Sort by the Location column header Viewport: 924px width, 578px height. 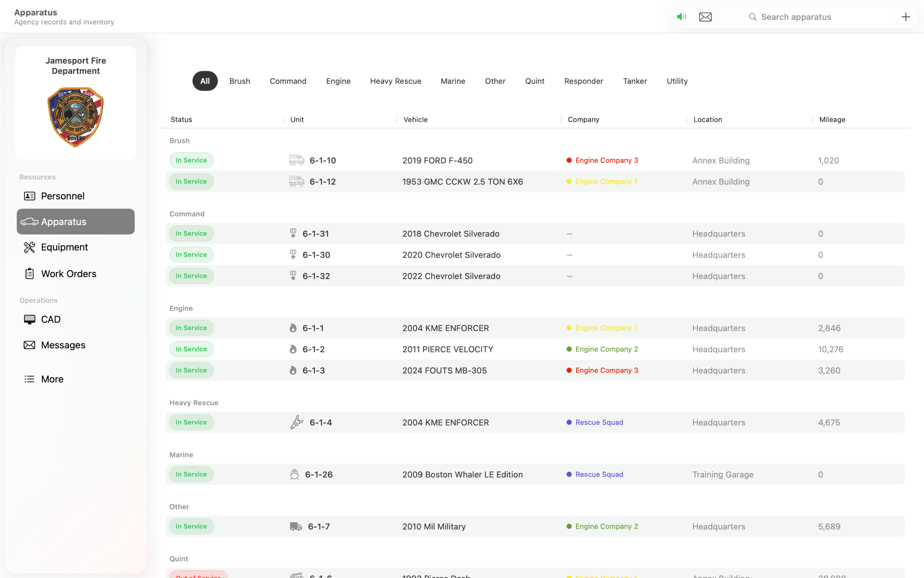pyautogui.click(x=707, y=119)
